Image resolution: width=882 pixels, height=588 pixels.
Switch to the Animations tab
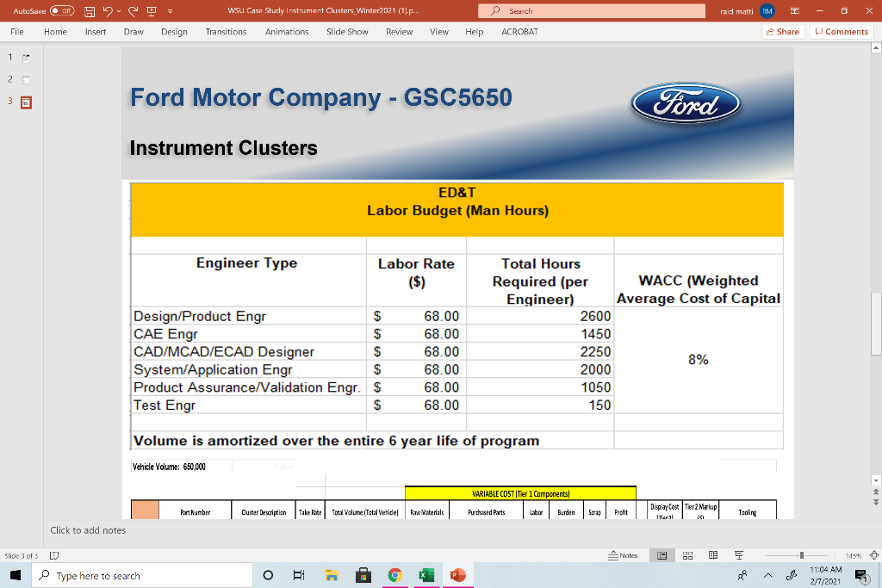pos(287,32)
